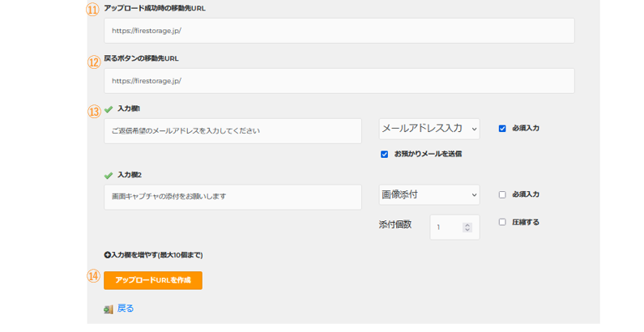Click the 入力欄1 description text field

232,131
